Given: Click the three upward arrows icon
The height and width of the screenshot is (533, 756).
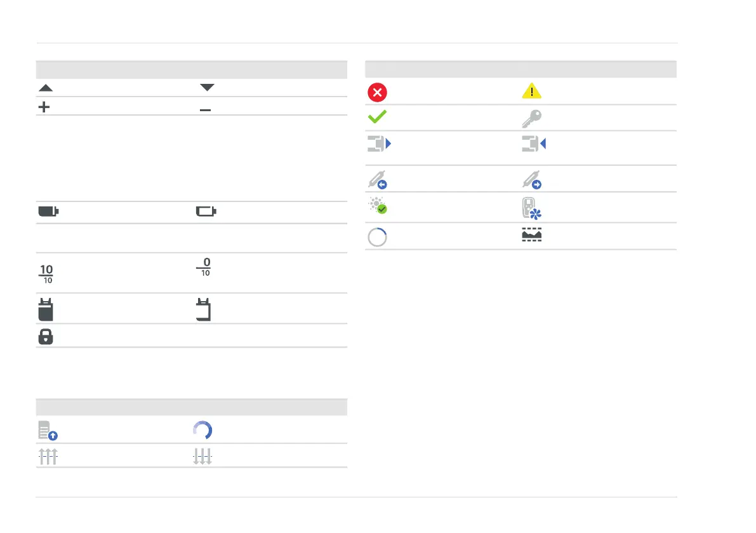Looking at the screenshot, I should click(48, 457).
